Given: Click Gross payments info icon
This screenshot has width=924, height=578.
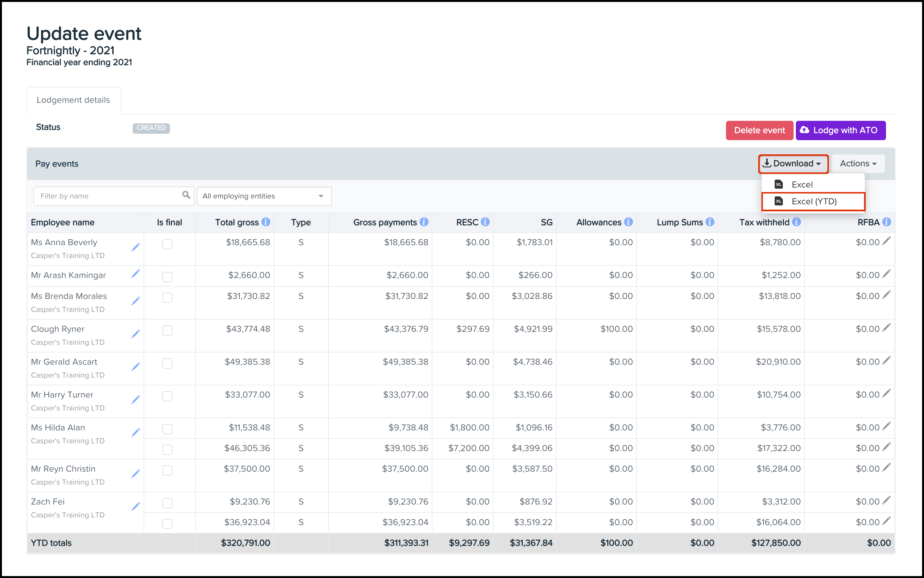Looking at the screenshot, I should pyautogui.click(x=424, y=222).
